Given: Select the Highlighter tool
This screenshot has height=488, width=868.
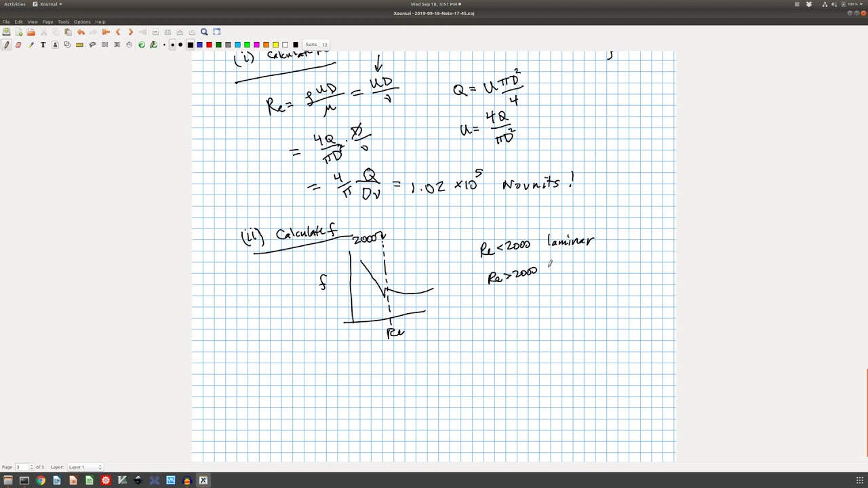Looking at the screenshot, I should coord(31,45).
